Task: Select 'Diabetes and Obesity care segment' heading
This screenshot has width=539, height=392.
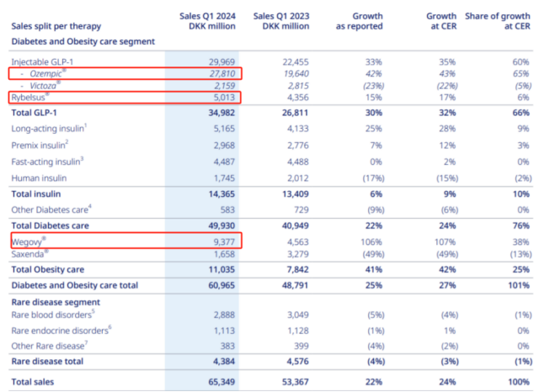Action: coord(83,41)
